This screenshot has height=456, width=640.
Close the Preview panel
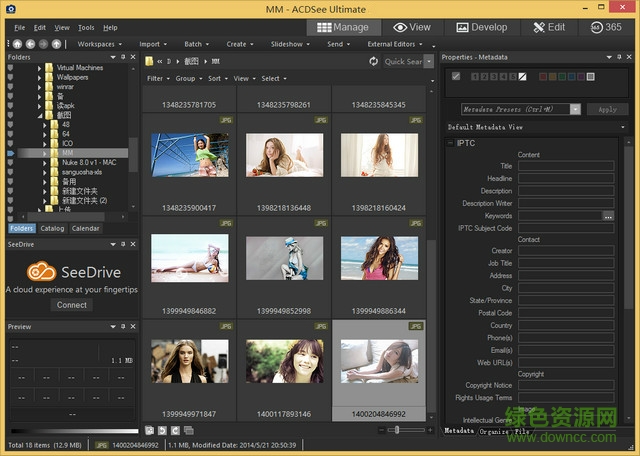(x=131, y=326)
